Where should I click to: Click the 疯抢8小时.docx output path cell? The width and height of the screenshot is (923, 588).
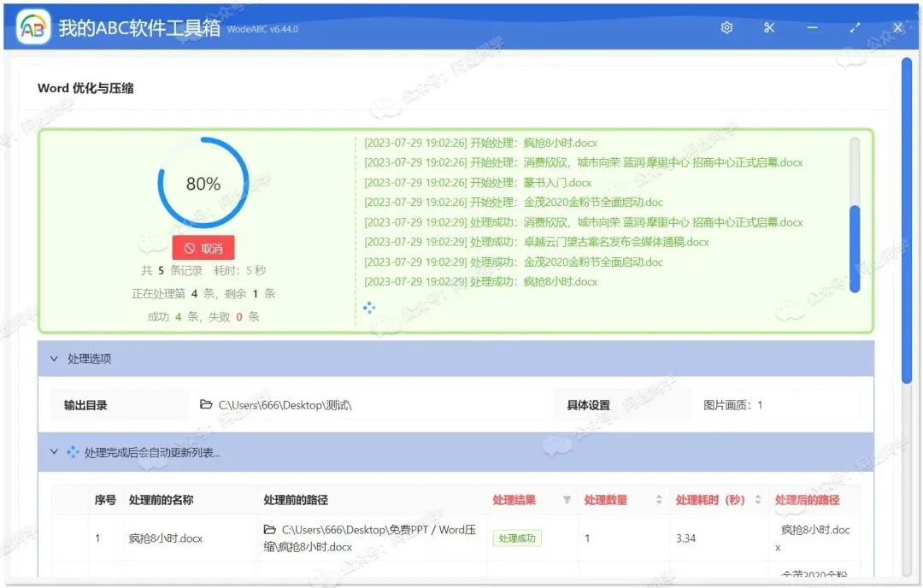pyautogui.click(x=814, y=538)
